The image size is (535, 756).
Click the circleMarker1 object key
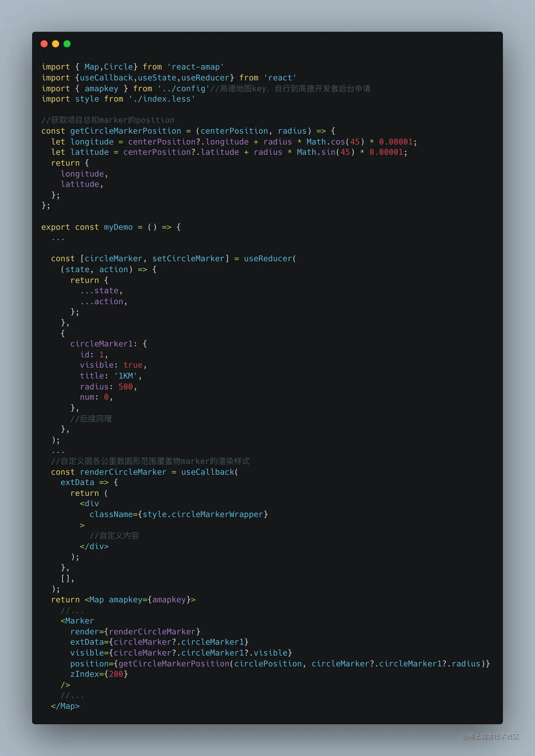point(101,344)
